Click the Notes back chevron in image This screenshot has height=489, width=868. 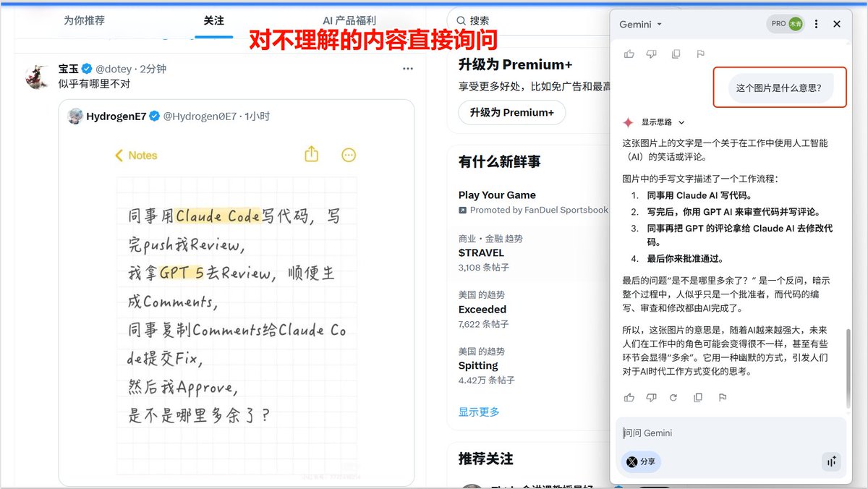(120, 156)
